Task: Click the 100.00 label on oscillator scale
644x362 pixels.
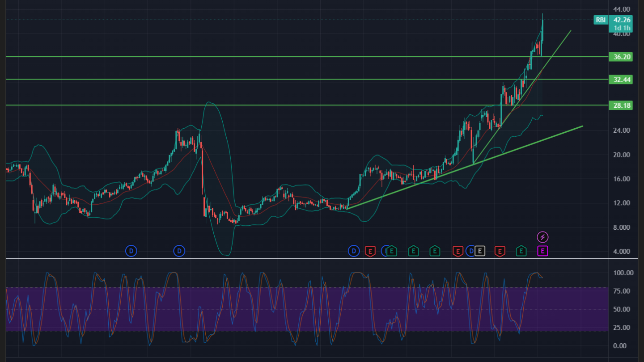Action: point(623,273)
